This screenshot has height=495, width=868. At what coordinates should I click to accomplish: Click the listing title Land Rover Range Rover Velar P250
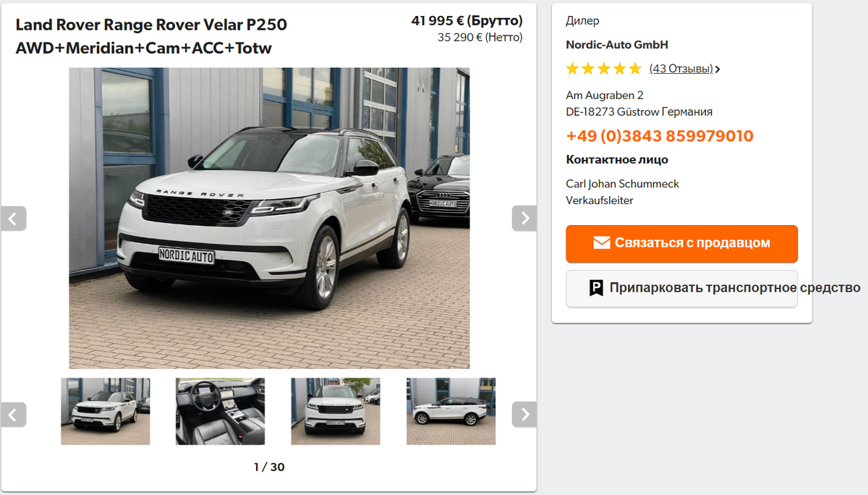(151, 25)
